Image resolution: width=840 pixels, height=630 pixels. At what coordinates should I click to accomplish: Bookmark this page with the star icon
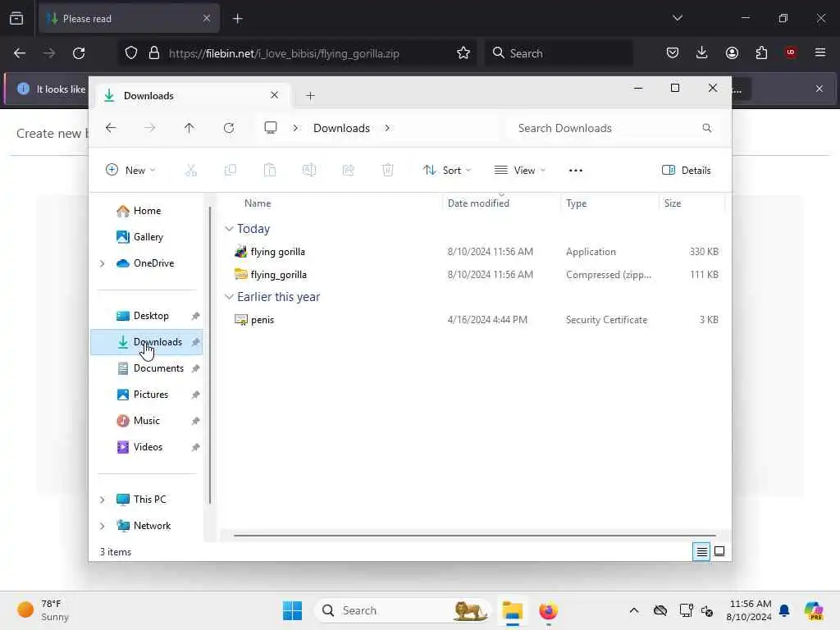[x=463, y=53]
